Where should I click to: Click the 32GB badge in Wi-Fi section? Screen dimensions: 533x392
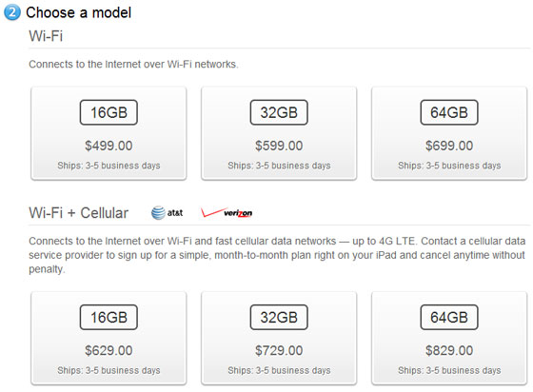tap(279, 112)
